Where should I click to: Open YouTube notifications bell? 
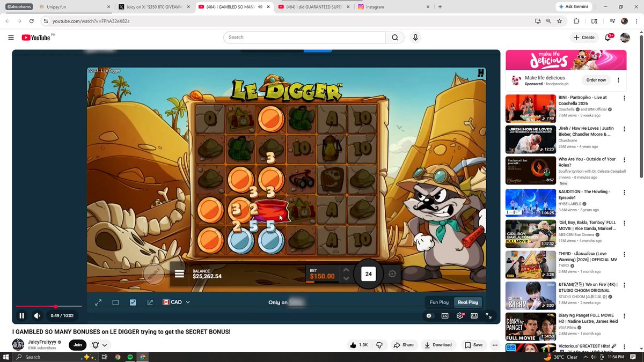tap(608, 38)
